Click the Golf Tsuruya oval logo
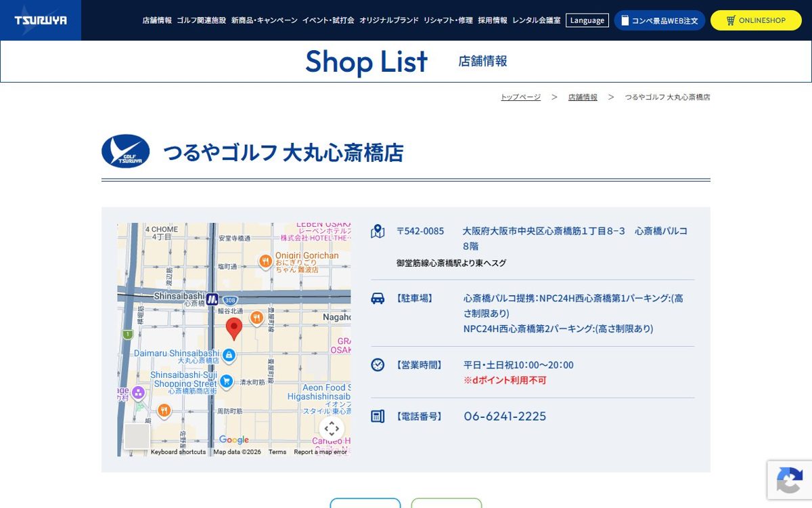The image size is (812, 508). (x=126, y=151)
